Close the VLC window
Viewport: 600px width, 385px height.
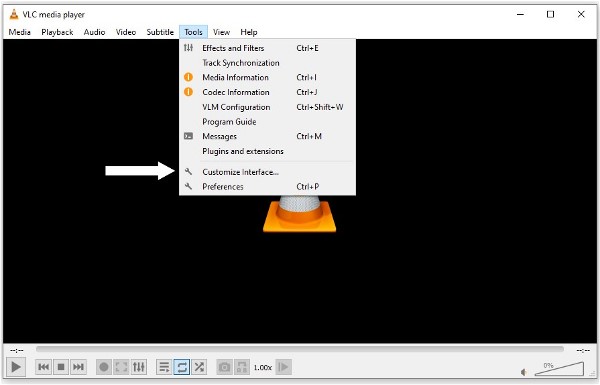pyautogui.click(x=581, y=15)
